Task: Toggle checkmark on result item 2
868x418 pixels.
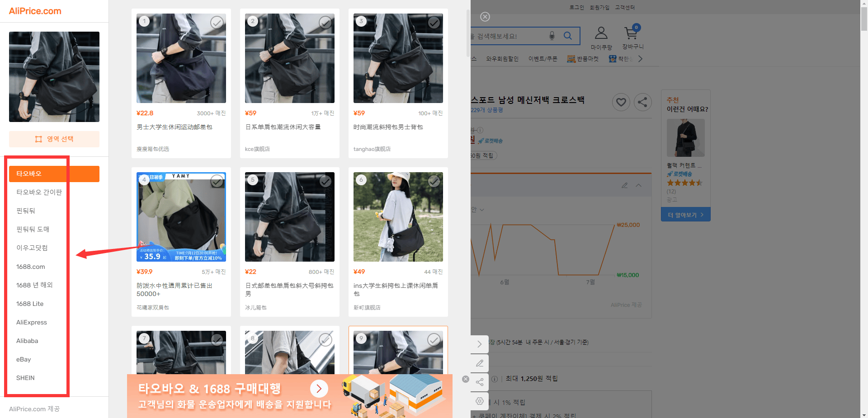Action: click(325, 22)
